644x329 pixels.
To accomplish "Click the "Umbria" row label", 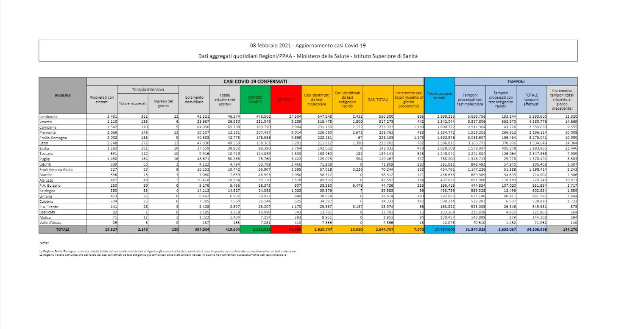I will (63, 196).
